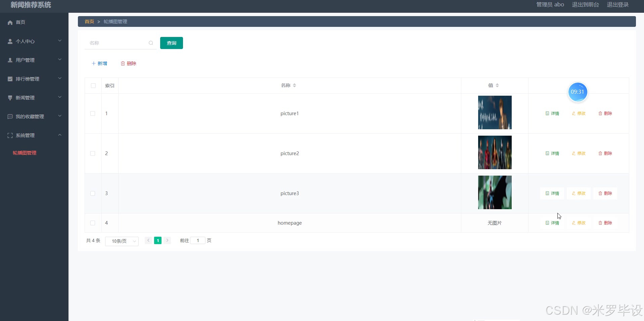Click the 无图片 value cell
This screenshot has width=644, height=321.
point(495,223)
